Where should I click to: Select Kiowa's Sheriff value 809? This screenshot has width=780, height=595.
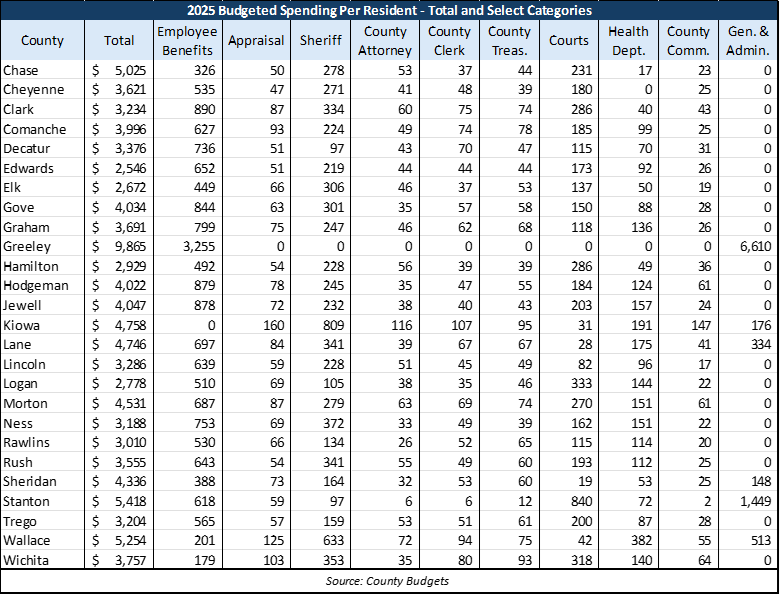click(332, 325)
